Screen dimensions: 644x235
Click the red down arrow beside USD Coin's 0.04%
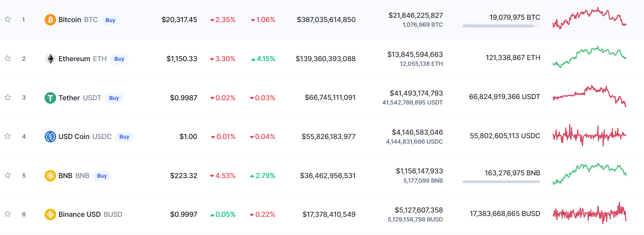(252, 137)
